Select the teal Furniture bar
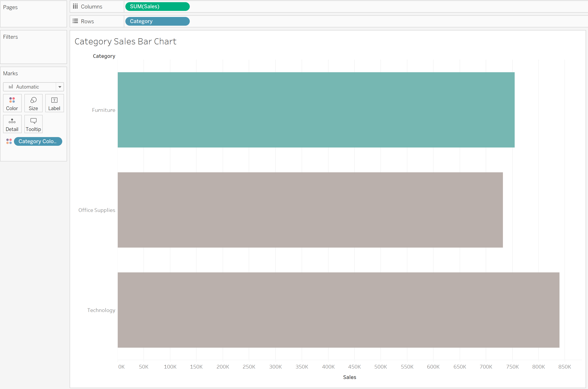588x389 pixels. (x=316, y=110)
